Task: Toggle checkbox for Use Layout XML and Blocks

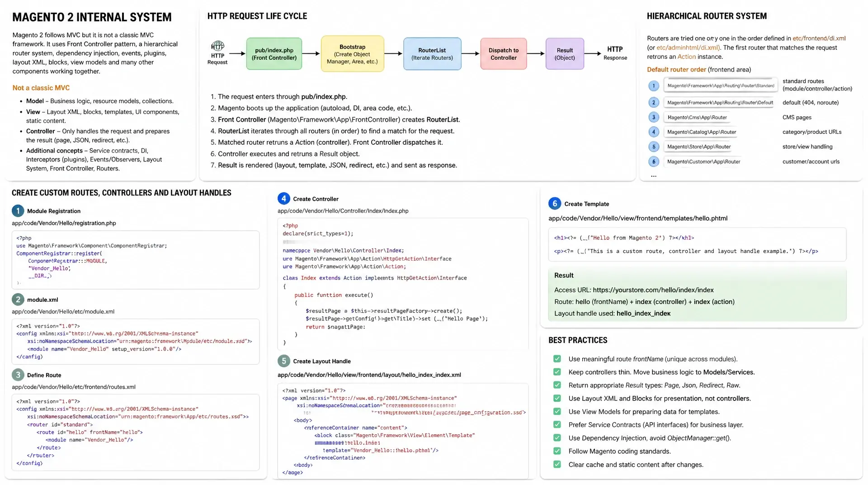Action: click(x=557, y=398)
